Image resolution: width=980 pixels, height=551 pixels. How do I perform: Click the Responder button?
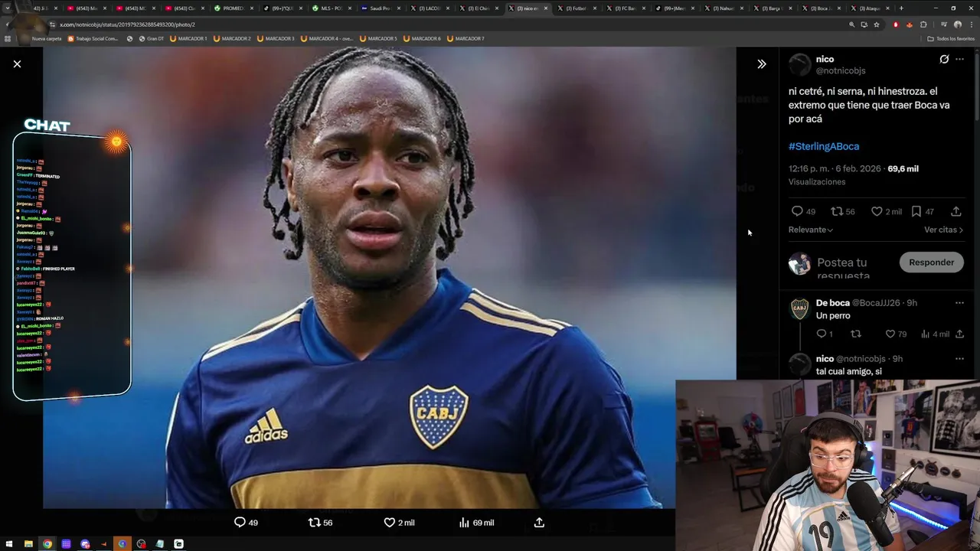click(x=931, y=262)
